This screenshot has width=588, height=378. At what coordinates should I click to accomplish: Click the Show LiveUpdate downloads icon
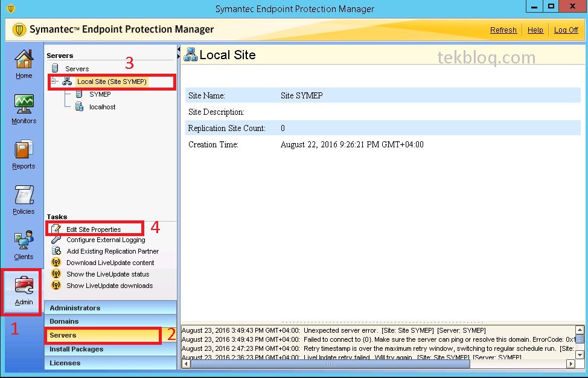pos(56,286)
